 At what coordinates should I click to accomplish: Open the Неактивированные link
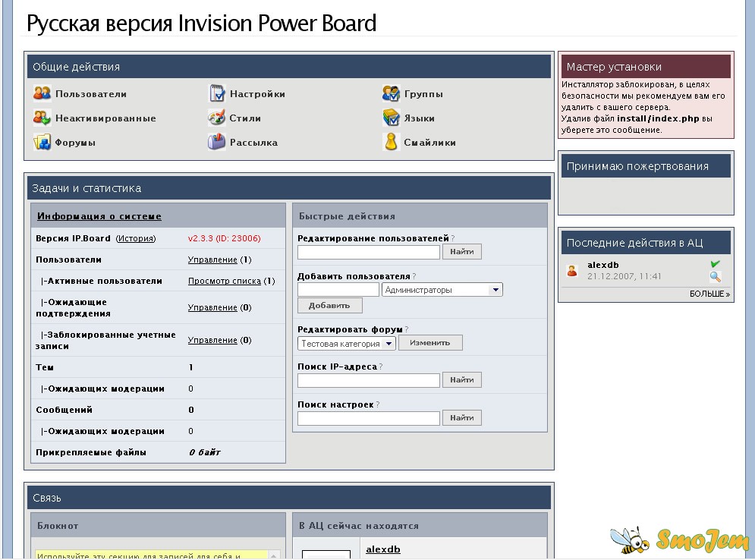point(105,118)
